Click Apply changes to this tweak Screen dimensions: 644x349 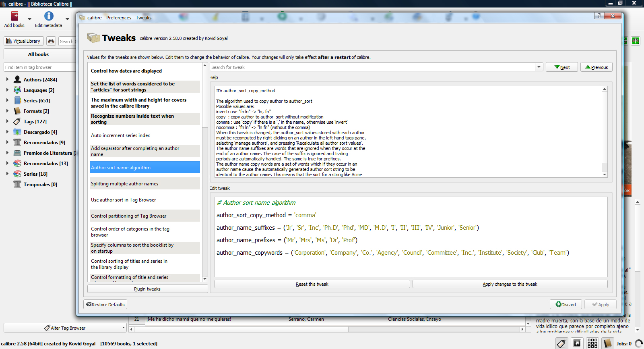point(510,284)
